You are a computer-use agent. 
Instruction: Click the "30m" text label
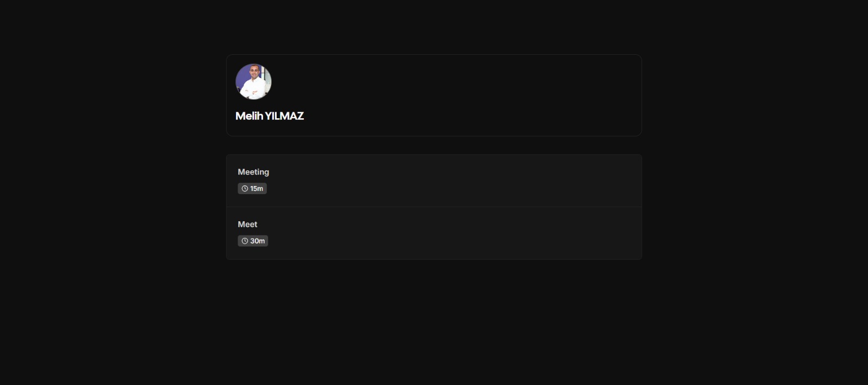[x=258, y=241]
